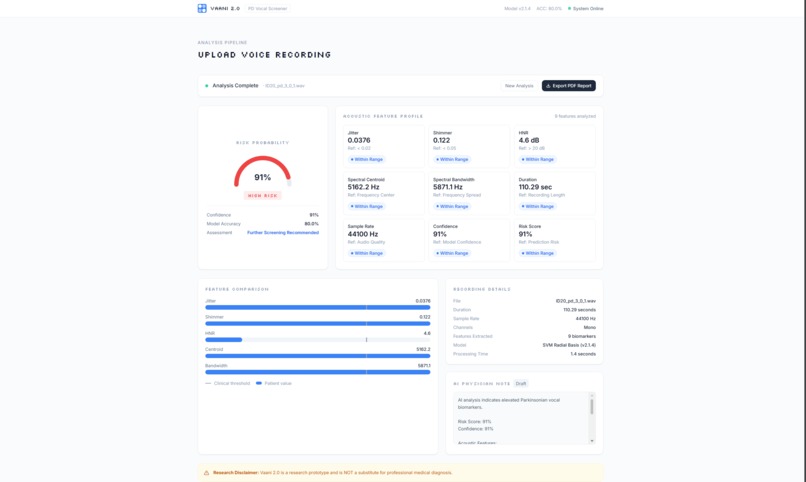The height and width of the screenshot is (482, 806).
Task: Click Within Range badge under Spectral Centroid
Action: click(367, 207)
